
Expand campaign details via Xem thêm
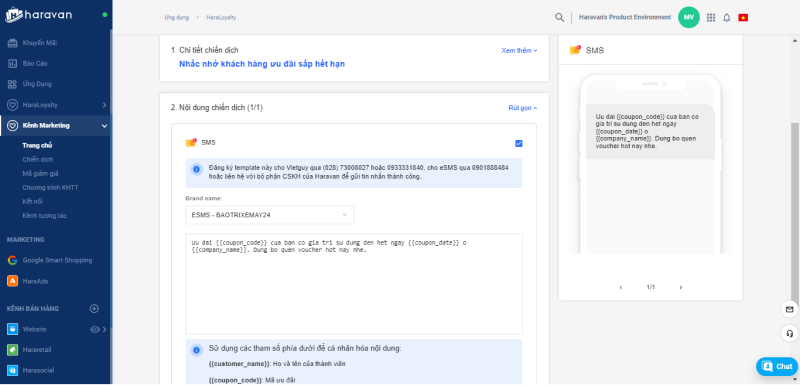click(519, 50)
